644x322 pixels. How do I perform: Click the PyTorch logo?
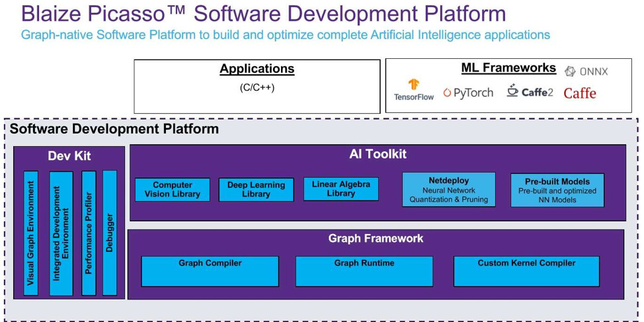468,93
